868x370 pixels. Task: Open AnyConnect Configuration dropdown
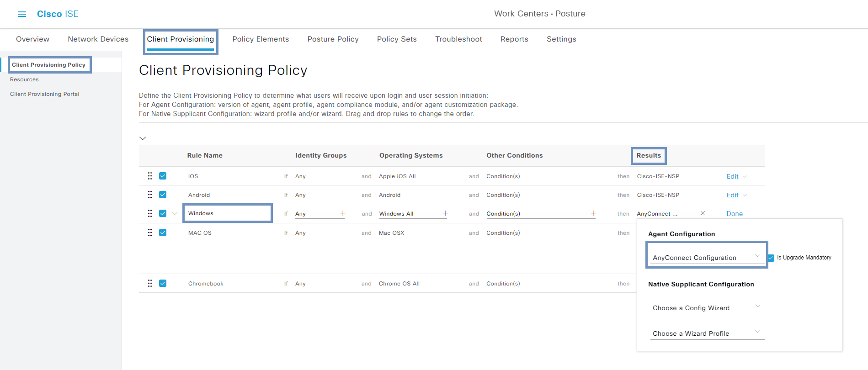coord(707,257)
